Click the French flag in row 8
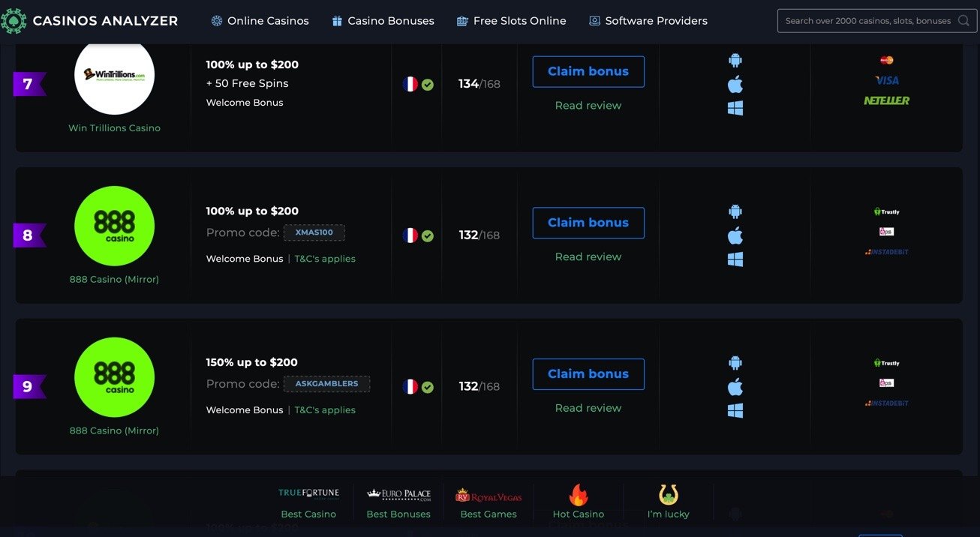This screenshot has width=980, height=537. click(410, 235)
